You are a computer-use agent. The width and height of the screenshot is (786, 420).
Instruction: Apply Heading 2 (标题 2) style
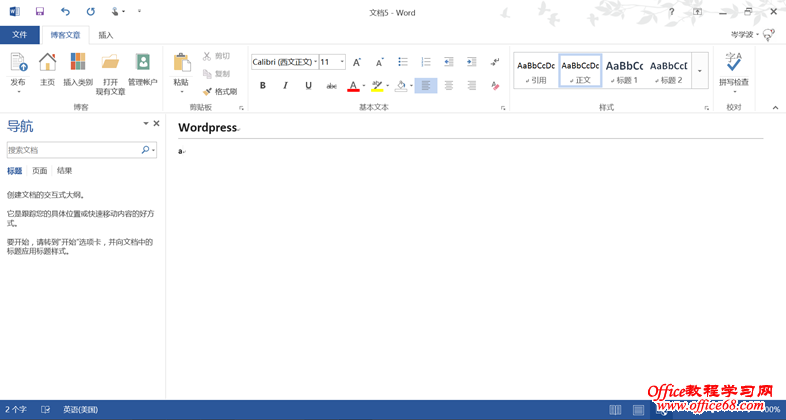point(668,71)
